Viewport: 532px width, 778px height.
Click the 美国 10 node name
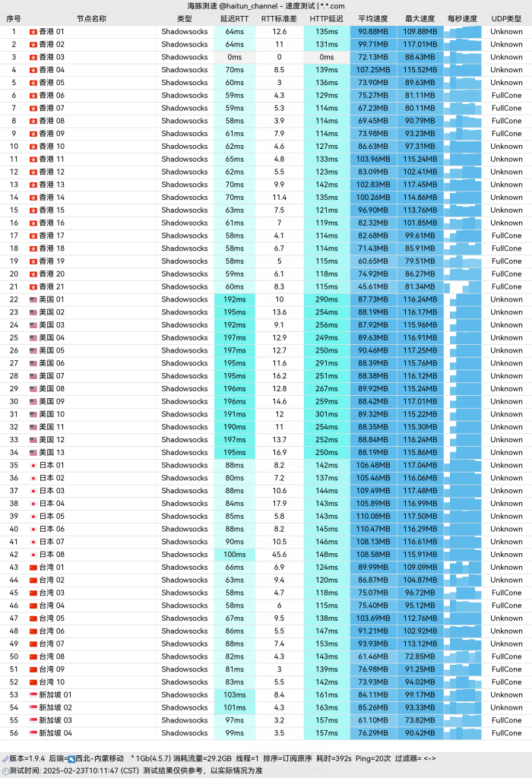(x=52, y=414)
